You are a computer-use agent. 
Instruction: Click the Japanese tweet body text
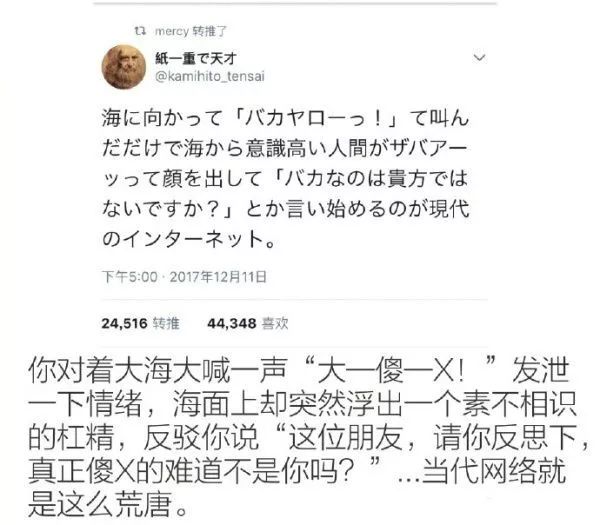coord(285,179)
